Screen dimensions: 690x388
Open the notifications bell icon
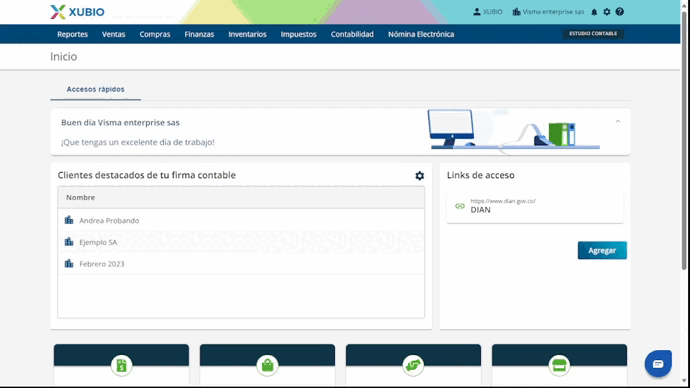[594, 12]
